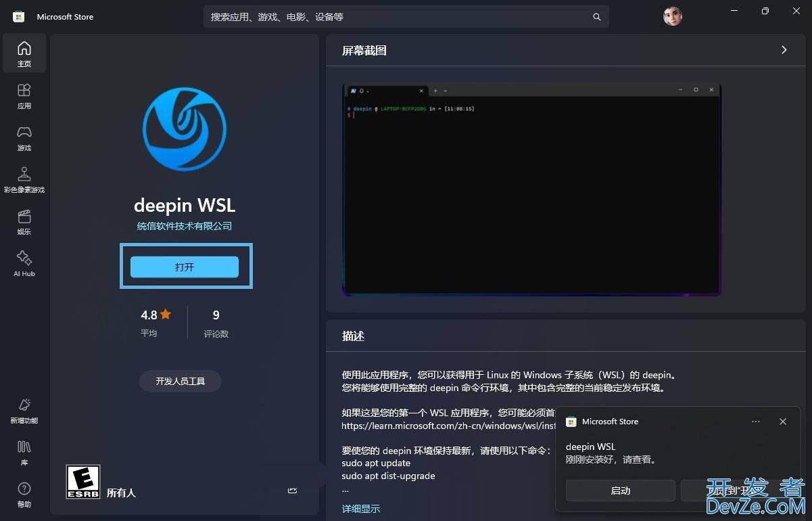Open Apps (应用) section
Screen dimensions: 812x521
(x=24, y=95)
